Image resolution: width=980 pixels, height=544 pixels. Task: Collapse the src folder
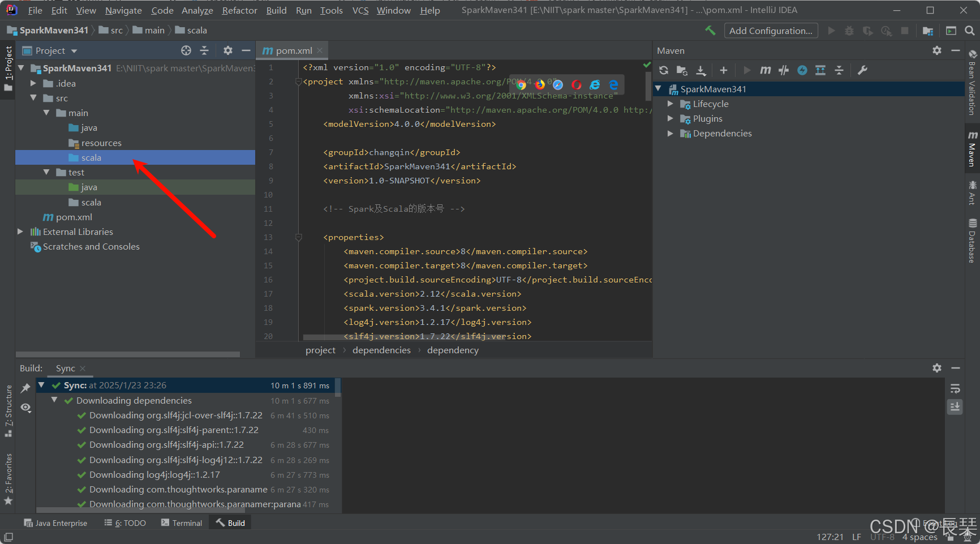click(33, 98)
